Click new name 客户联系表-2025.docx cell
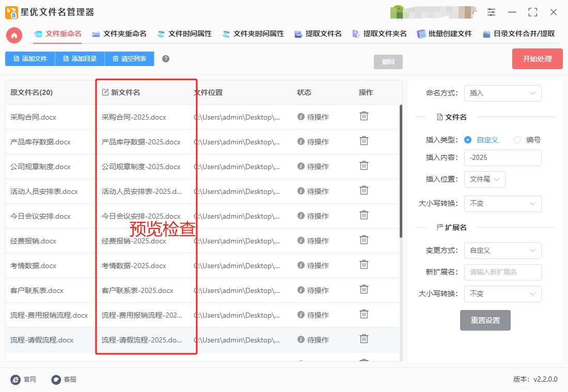 137,291
